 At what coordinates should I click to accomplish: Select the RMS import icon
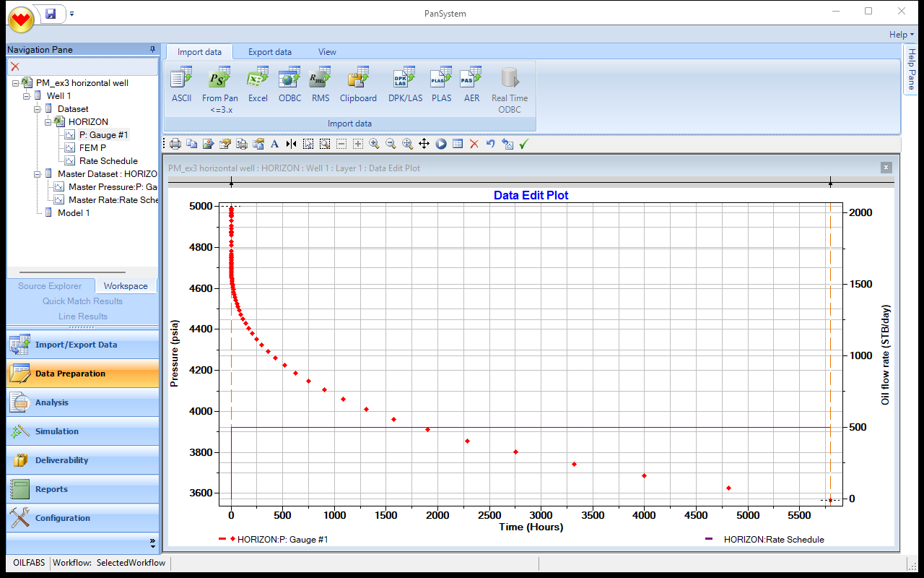(x=320, y=85)
